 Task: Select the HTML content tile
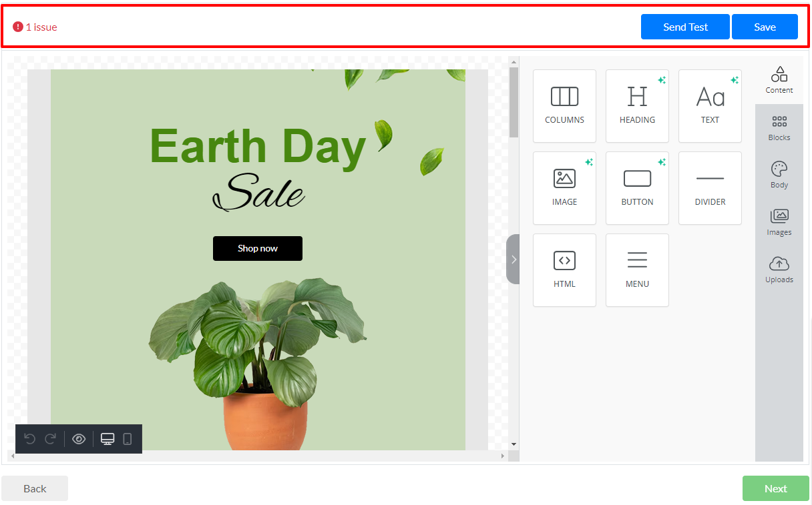[564, 270]
